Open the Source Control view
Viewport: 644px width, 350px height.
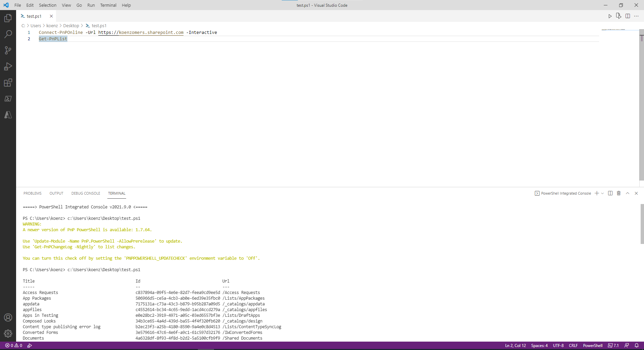click(8, 50)
